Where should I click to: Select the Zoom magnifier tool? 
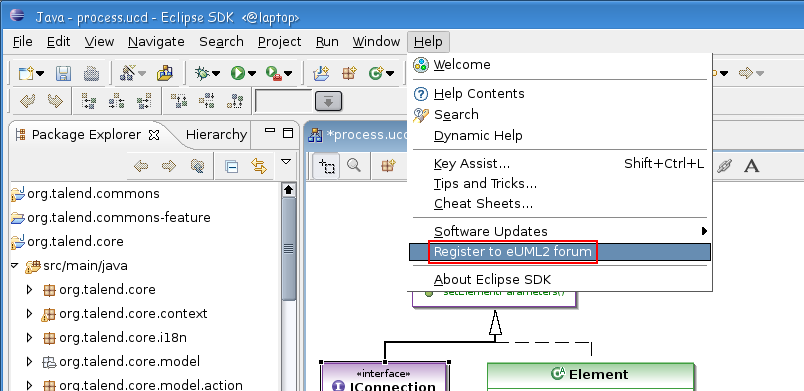pos(353,166)
